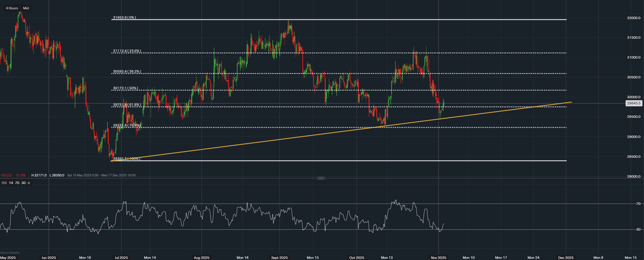Select the 61.8% Fibonacci level label
The height and width of the screenshot is (260, 644).
127,105
